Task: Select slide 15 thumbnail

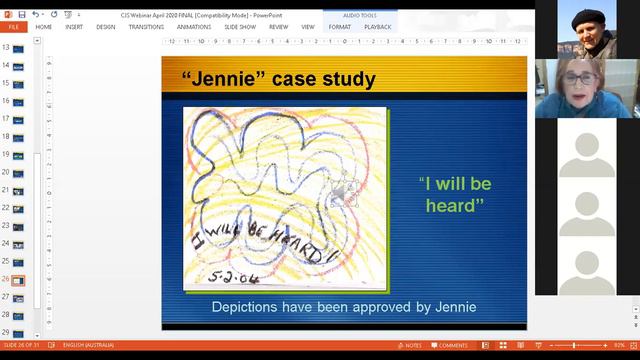Action: point(18,84)
